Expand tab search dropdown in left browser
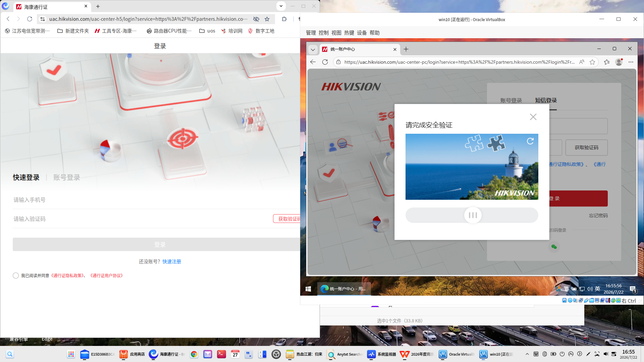This screenshot has height=362, width=644. (281, 6)
